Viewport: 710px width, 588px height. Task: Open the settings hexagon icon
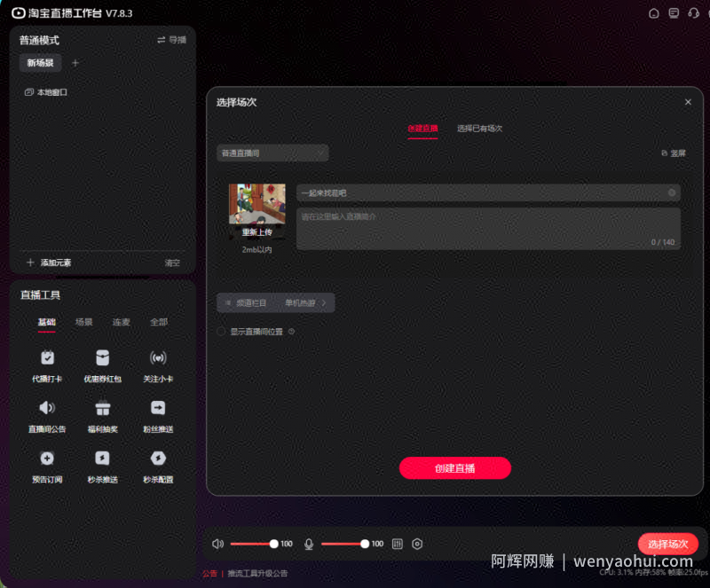417,544
